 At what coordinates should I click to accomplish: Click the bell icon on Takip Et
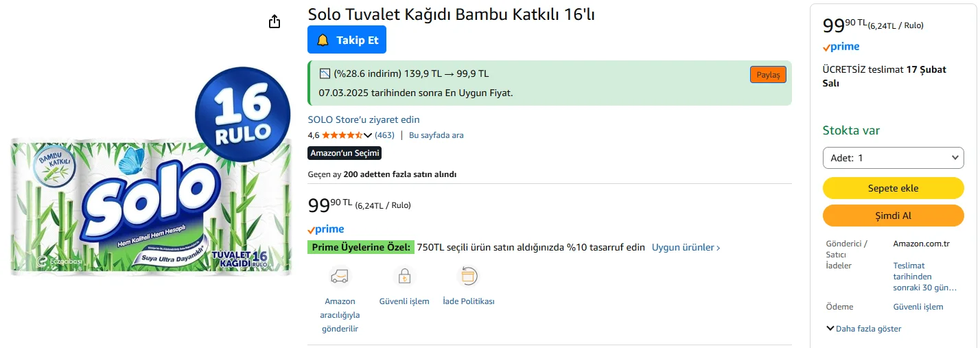pyautogui.click(x=323, y=40)
